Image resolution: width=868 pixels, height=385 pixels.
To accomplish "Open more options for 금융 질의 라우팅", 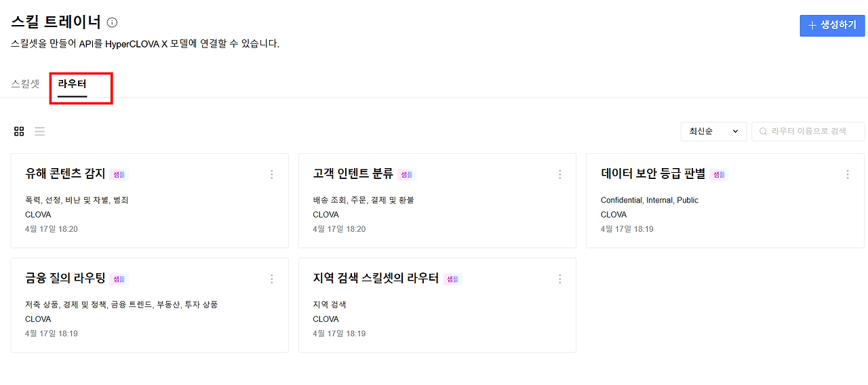I will [x=272, y=279].
